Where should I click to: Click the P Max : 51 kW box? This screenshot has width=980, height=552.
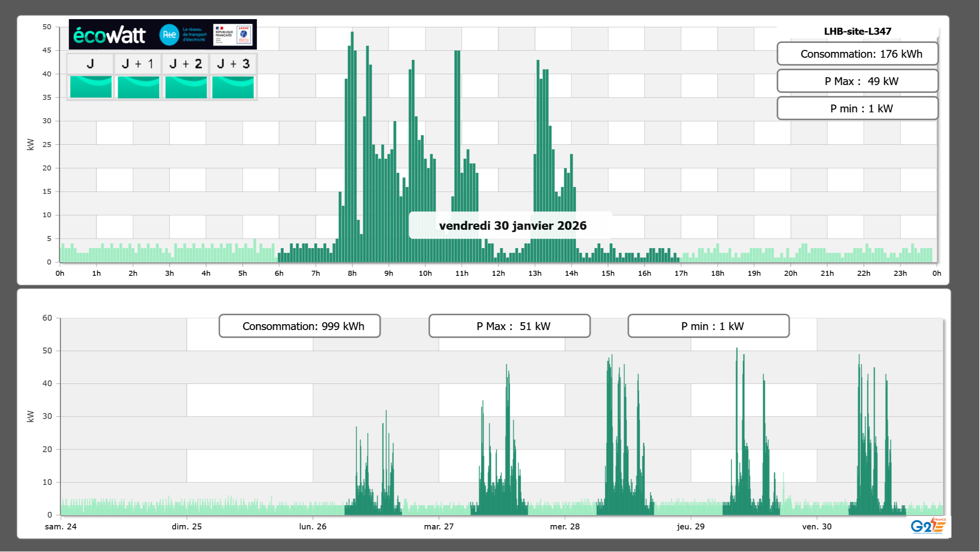[x=509, y=326]
